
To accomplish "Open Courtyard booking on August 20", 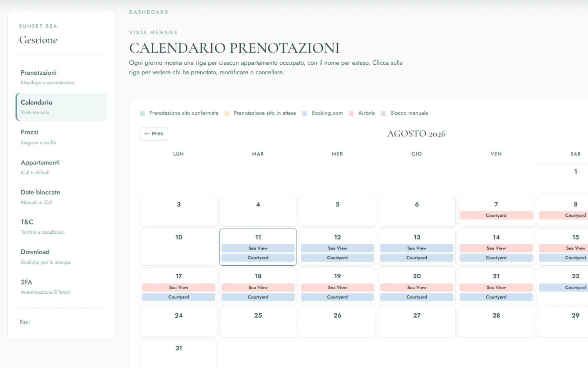I will tap(417, 297).
